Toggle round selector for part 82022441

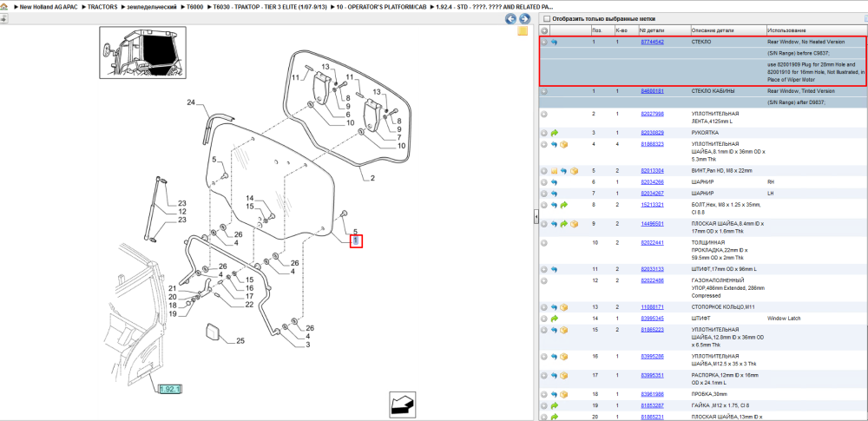(544, 243)
